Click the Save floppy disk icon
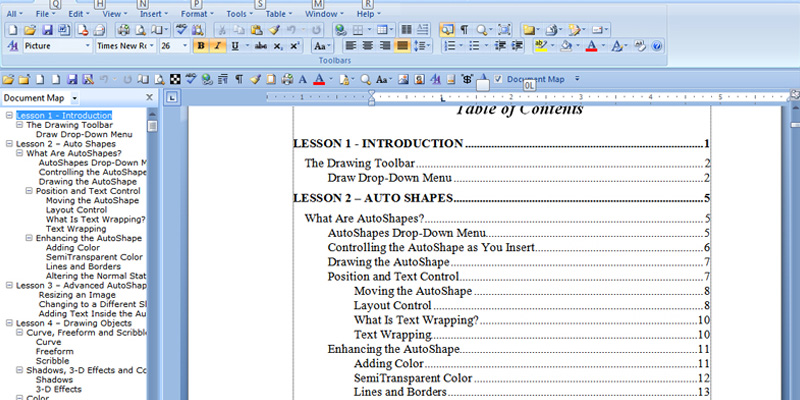 [48, 30]
